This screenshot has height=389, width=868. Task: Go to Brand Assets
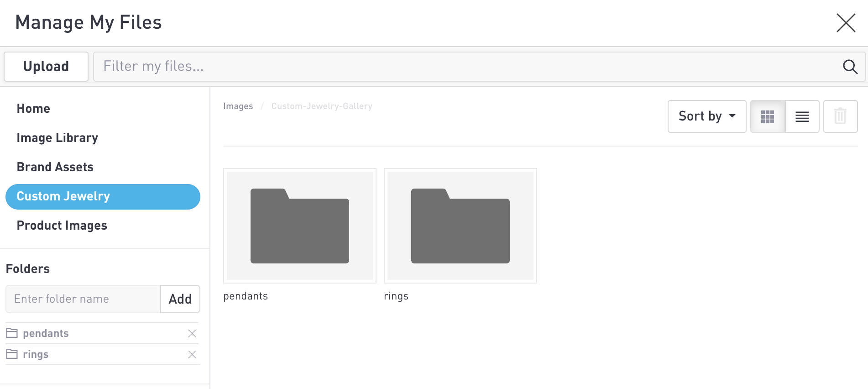tap(55, 167)
